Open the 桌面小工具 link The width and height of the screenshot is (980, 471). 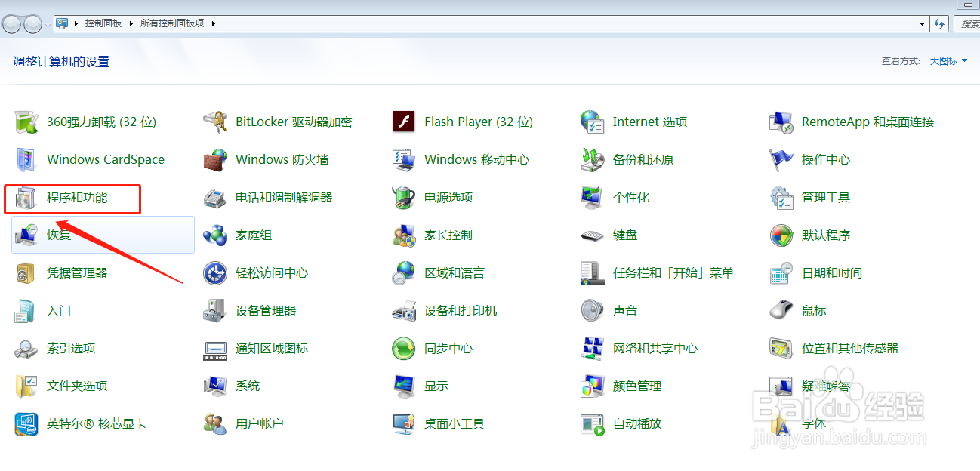[455, 423]
